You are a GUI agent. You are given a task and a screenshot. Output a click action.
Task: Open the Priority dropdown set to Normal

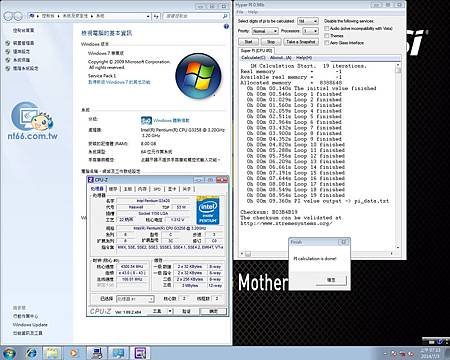tap(265, 31)
